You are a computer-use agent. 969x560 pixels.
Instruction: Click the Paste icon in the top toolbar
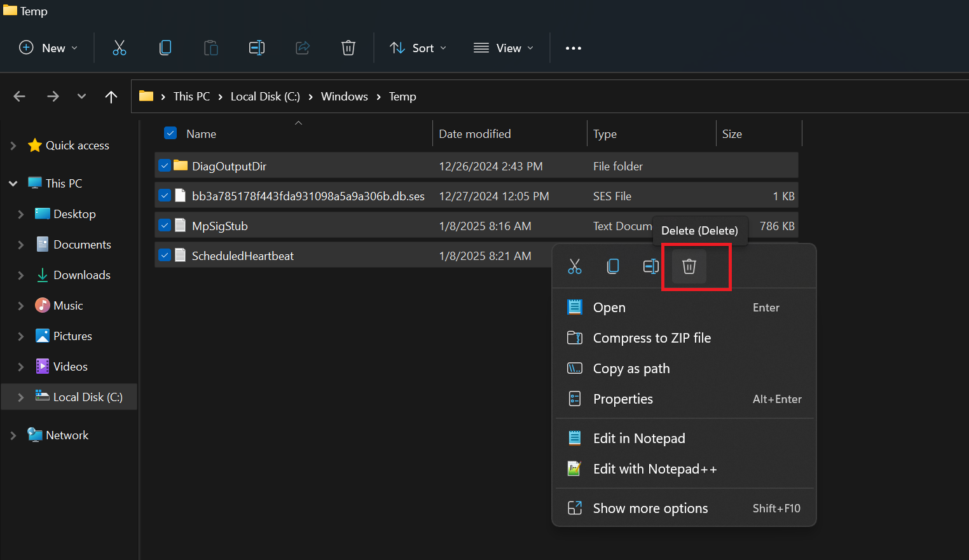point(211,48)
